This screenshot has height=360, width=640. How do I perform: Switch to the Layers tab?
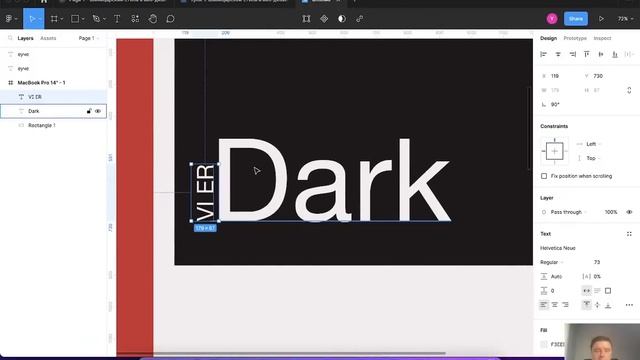click(x=25, y=38)
